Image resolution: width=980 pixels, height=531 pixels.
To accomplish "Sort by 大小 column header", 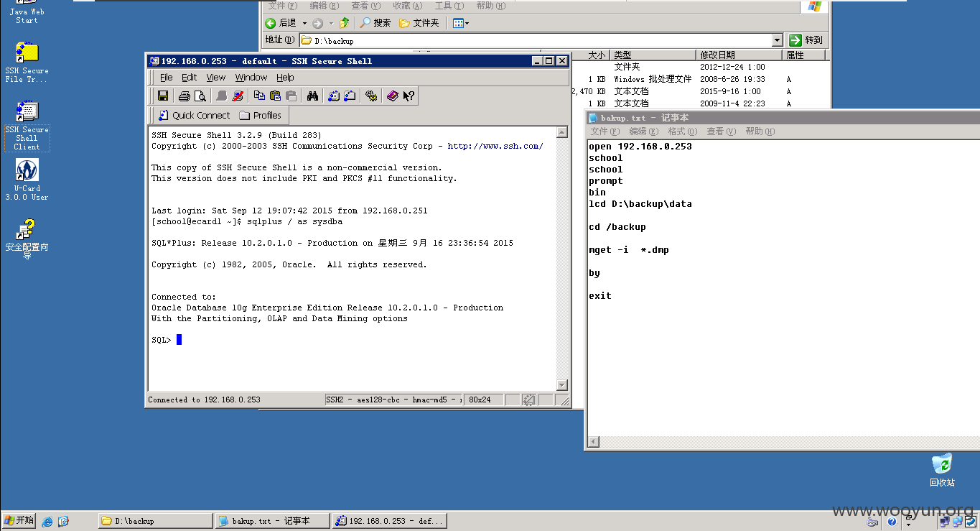I will tap(591, 55).
